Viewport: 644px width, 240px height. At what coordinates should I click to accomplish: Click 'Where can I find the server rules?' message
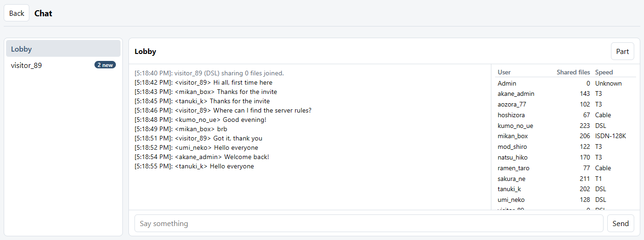223,110
